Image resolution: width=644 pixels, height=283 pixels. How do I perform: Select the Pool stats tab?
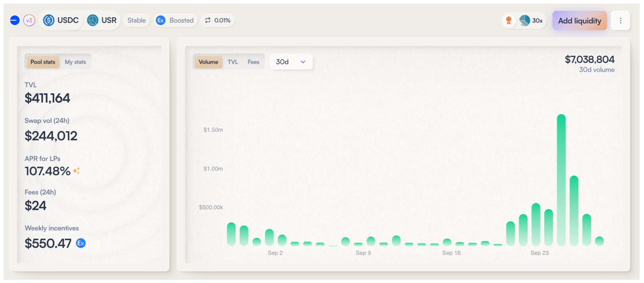tap(43, 62)
